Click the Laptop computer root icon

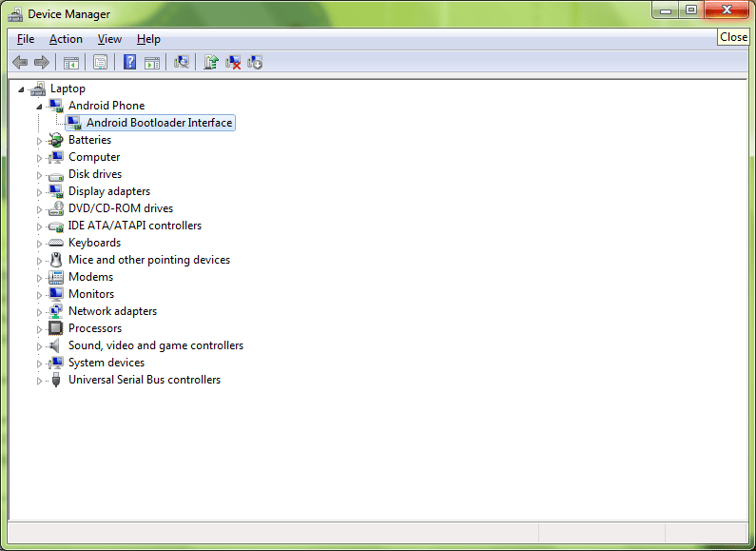[38, 89]
